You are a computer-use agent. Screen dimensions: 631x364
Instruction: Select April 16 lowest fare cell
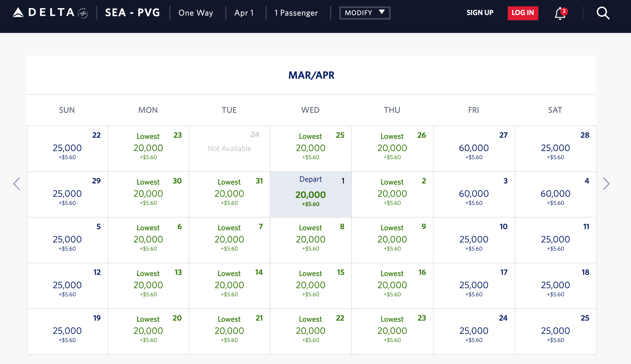pyautogui.click(x=392, y=286)
